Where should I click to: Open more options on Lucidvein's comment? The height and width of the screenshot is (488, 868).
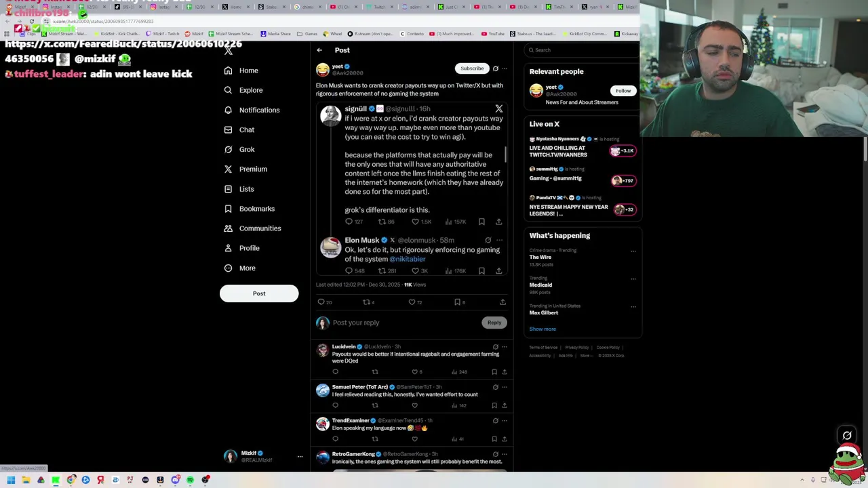pyautogui.click(x=505, y=347)
